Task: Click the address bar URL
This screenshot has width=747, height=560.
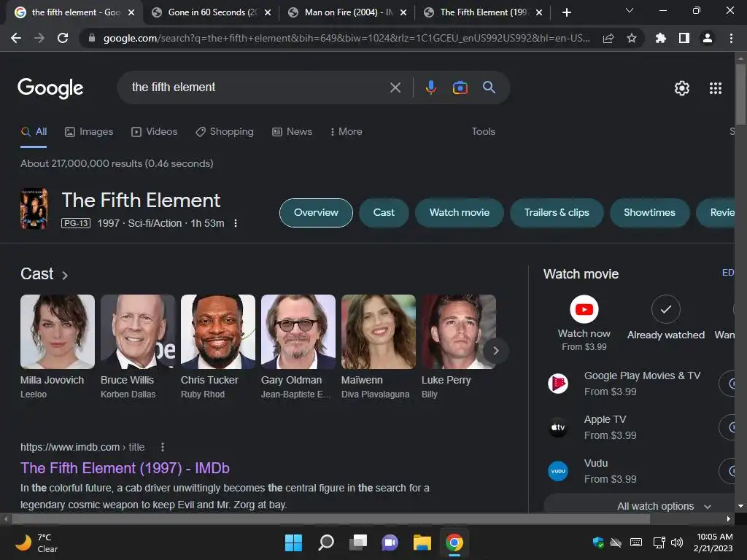Action: [347, 38]
